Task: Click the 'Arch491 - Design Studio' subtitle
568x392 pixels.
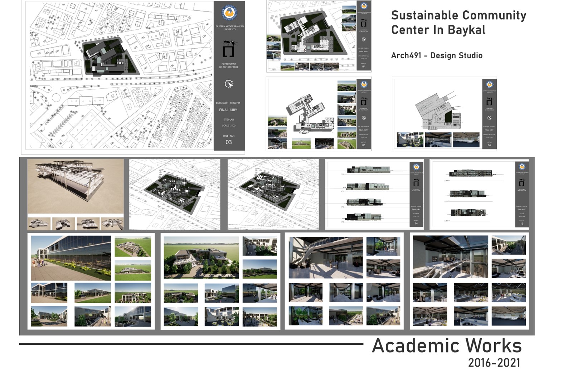Action: click(x=437, y=55)
